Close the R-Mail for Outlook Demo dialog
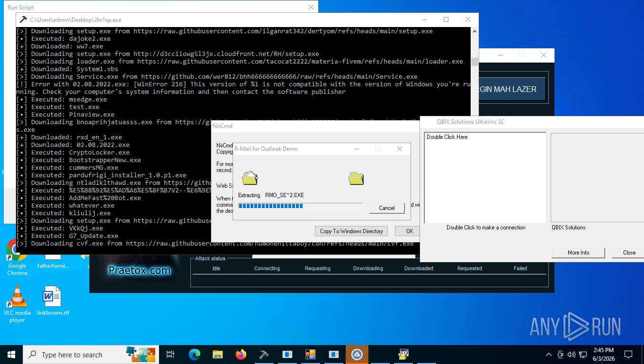This screenshot has width=644, height=364. [x=400, y=149]
